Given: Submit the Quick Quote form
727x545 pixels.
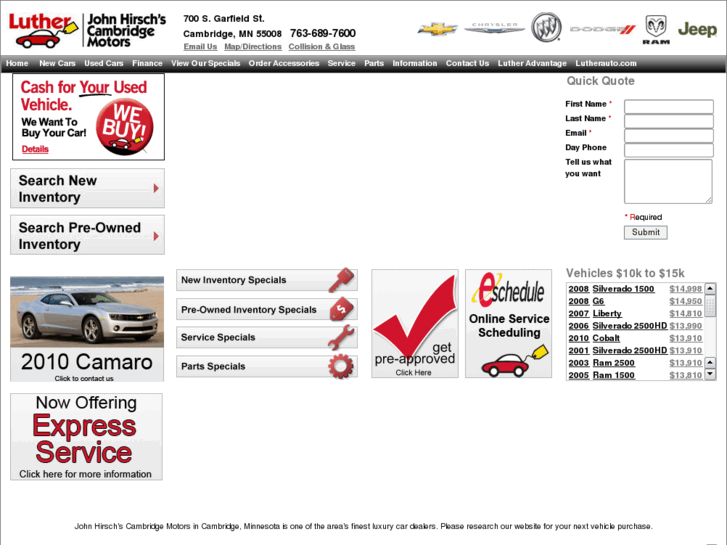Looking at the screenshot, I should [x=645, y=232].
